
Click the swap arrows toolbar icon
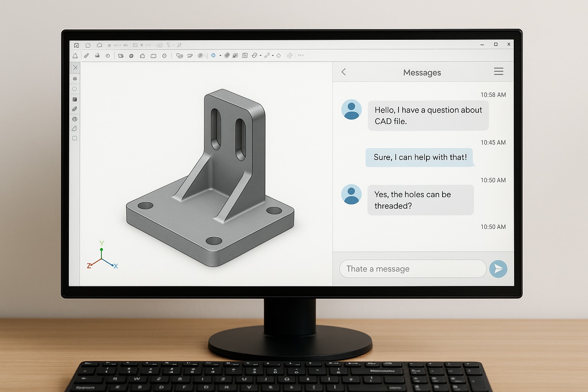tap(190, 56)
